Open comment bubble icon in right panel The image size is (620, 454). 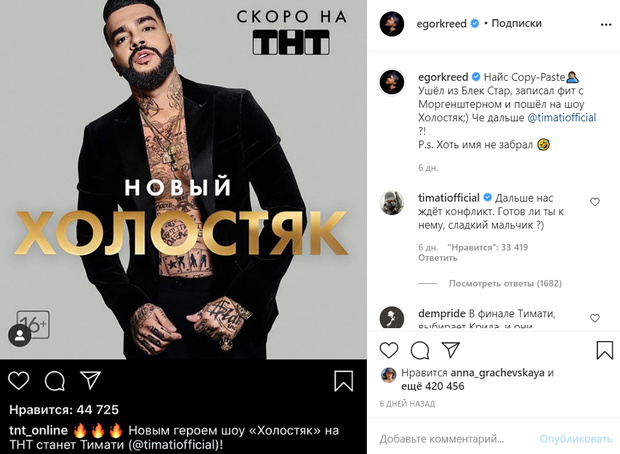coord(420,350)
